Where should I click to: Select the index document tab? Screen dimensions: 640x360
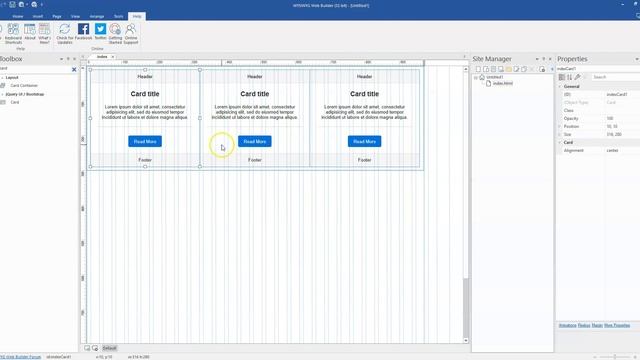(x=102, y=57)
